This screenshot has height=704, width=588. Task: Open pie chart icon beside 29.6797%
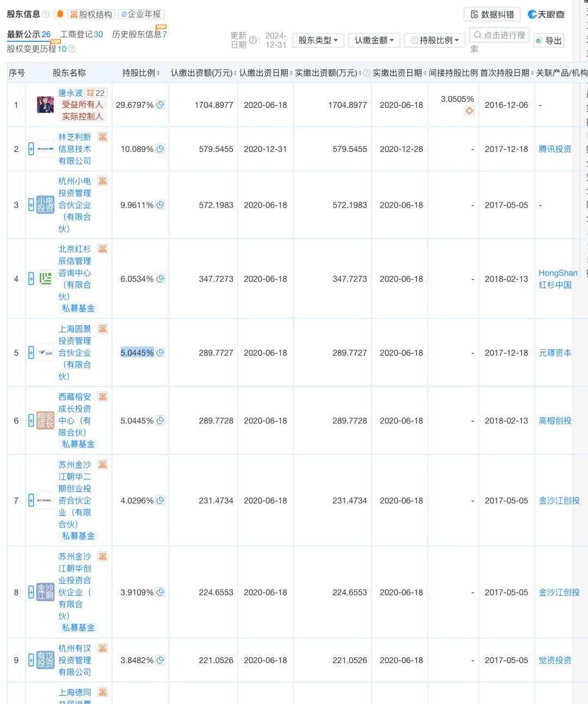160,105
